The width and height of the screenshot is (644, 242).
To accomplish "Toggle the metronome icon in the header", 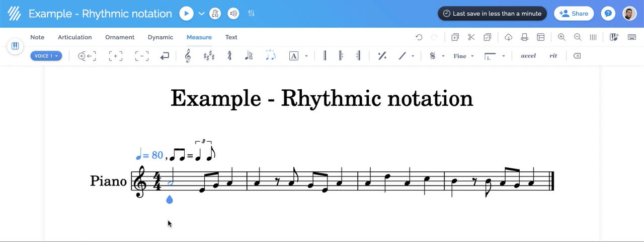I will (x=215, y=14).
